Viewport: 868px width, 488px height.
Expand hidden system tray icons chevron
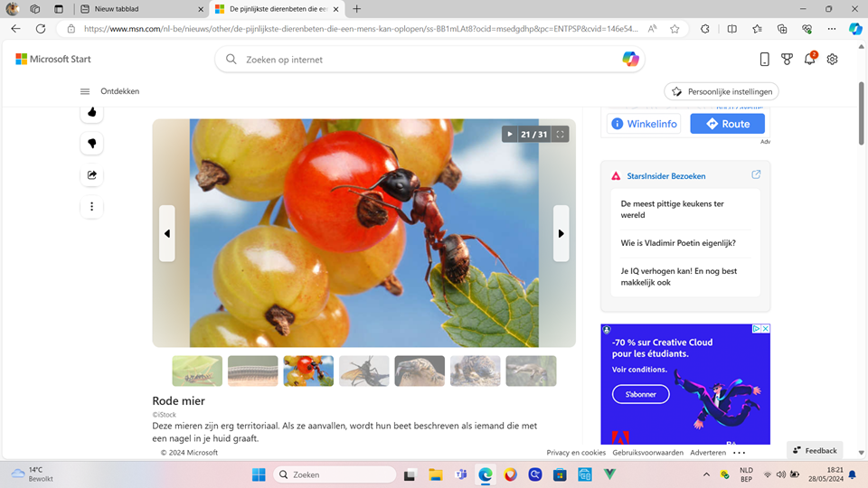pos(706,474)
